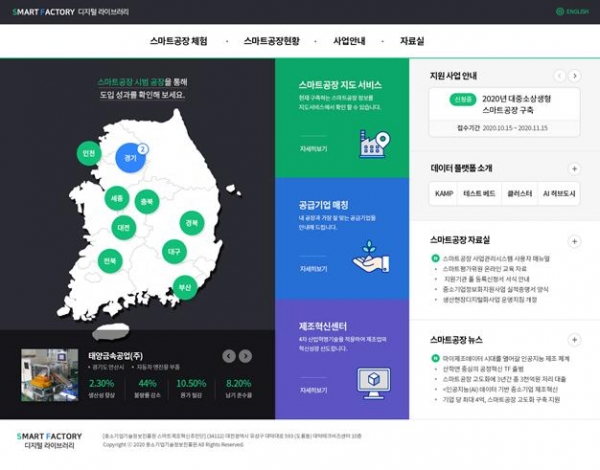The width and height of the screenshot is (600, 470).
Task: Click the Smart Factory logo in header
Action: tap(55, 12)
